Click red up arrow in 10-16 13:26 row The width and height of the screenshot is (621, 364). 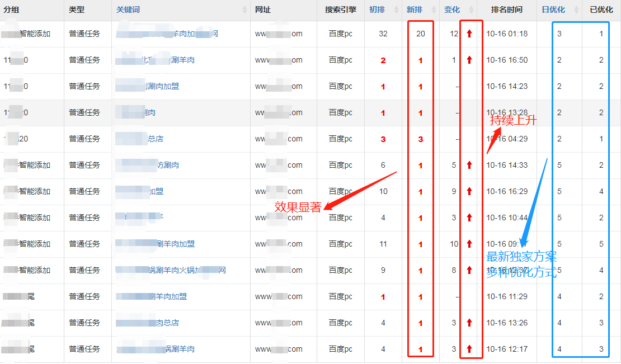point(469,323)
